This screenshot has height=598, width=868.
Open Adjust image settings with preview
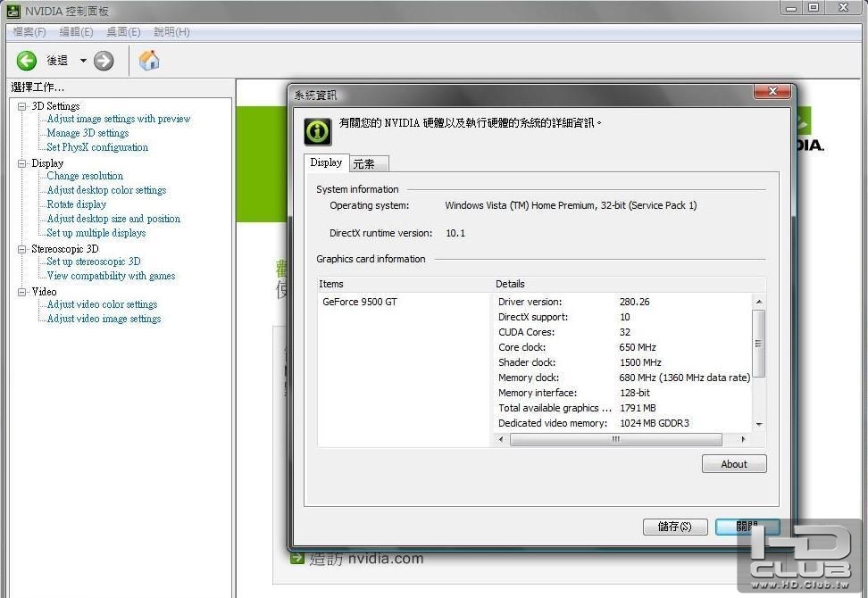click(x=119, y=119)
